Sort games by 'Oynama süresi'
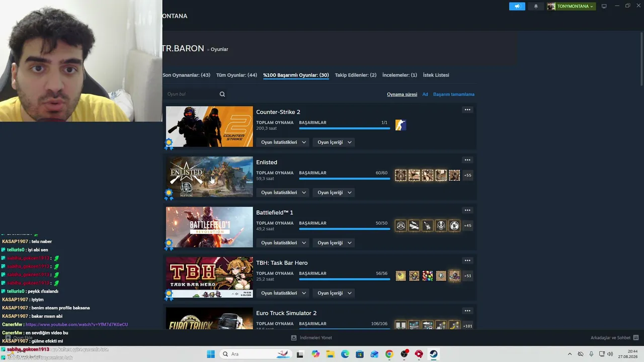The image size is (644, 362). pyautogui.click(x=402, y=94)
